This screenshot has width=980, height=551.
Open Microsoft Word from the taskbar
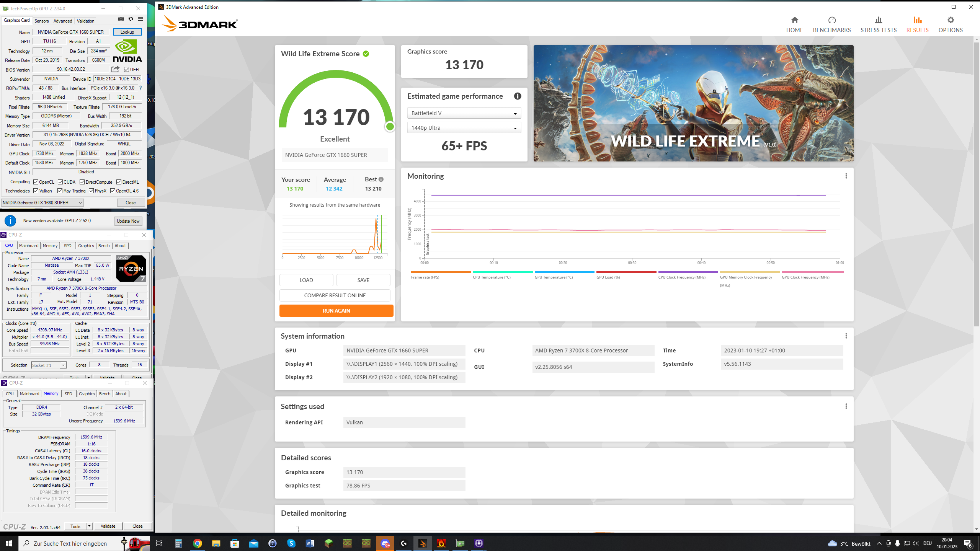[x=310, y=543]
